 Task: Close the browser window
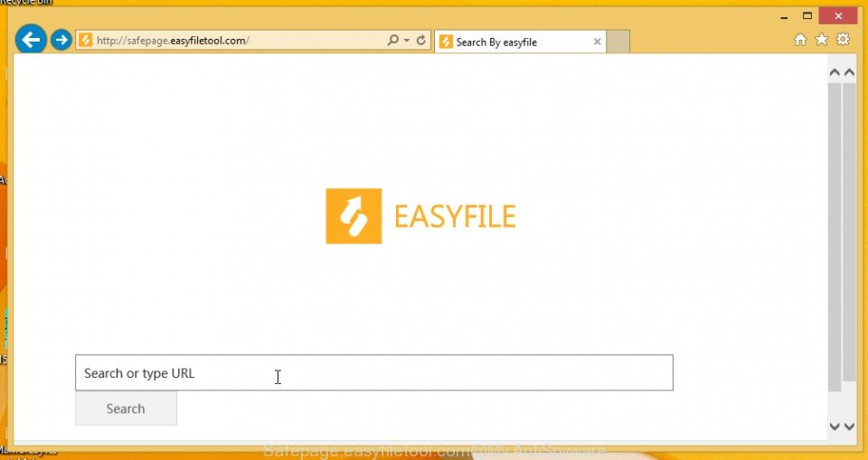click(x=839, y=16)
